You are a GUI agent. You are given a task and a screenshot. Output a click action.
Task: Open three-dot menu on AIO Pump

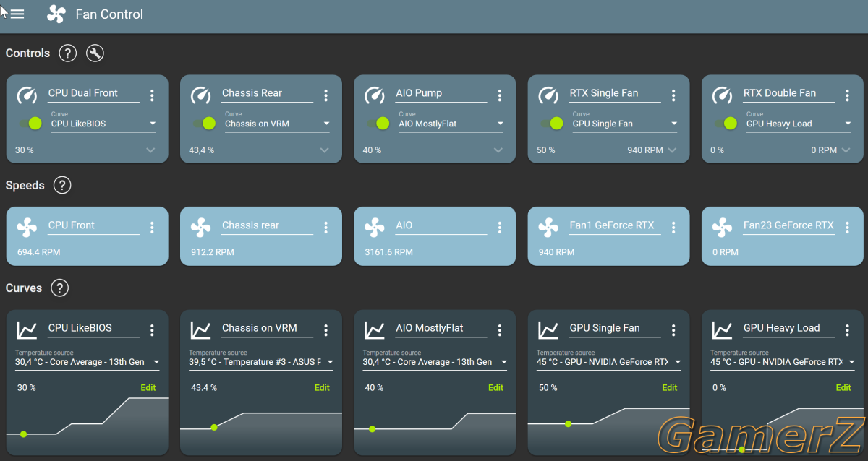[x=500, y=95]
